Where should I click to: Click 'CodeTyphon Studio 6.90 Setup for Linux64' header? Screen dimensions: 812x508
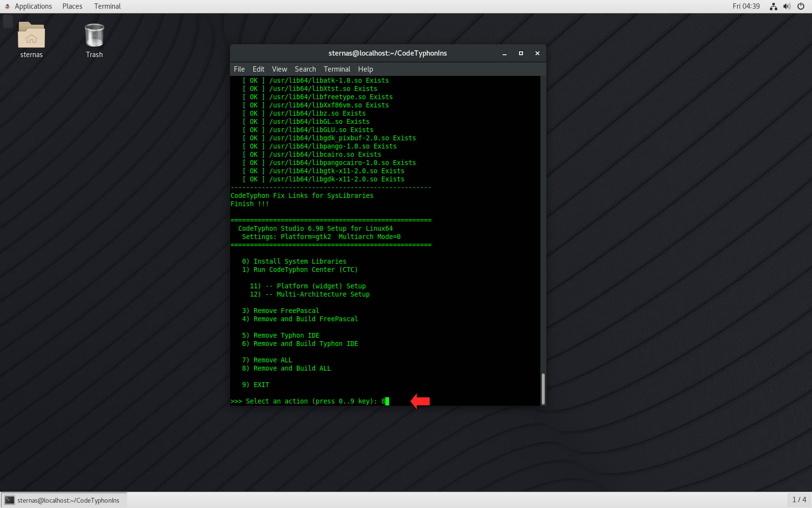(x=316, y=228)
